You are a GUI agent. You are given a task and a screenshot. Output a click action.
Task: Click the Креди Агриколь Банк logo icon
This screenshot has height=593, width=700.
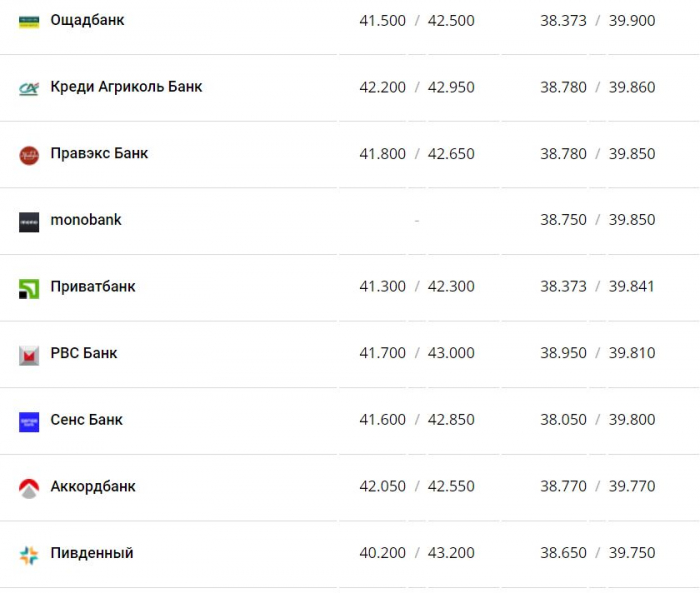pyautogui.click(x=29, y=88)
